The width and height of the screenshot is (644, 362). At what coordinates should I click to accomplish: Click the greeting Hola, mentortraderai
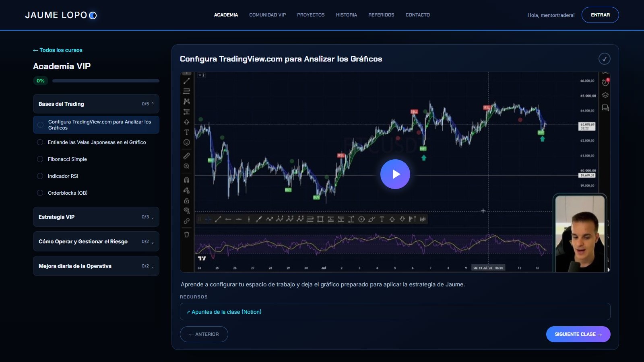click(551, 15)
